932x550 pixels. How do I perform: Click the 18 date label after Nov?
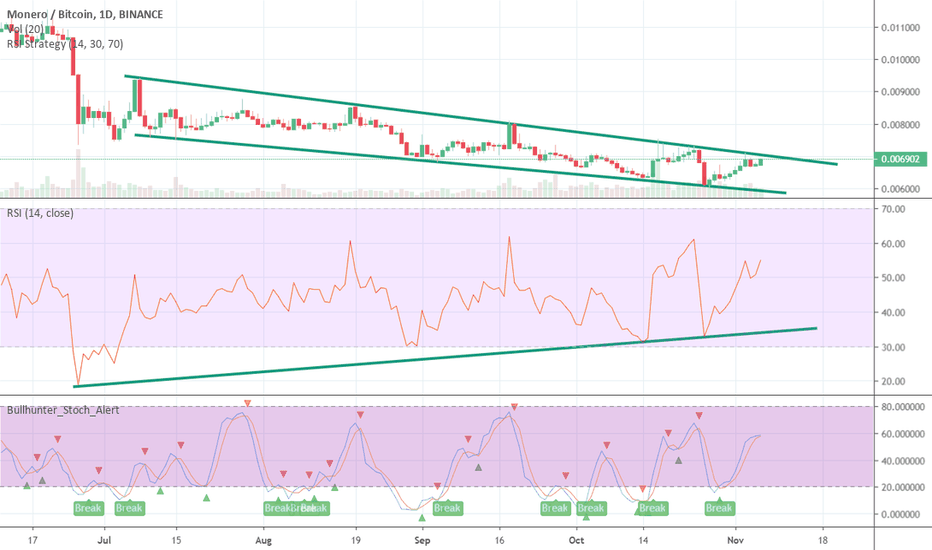(x=823, y=540)
